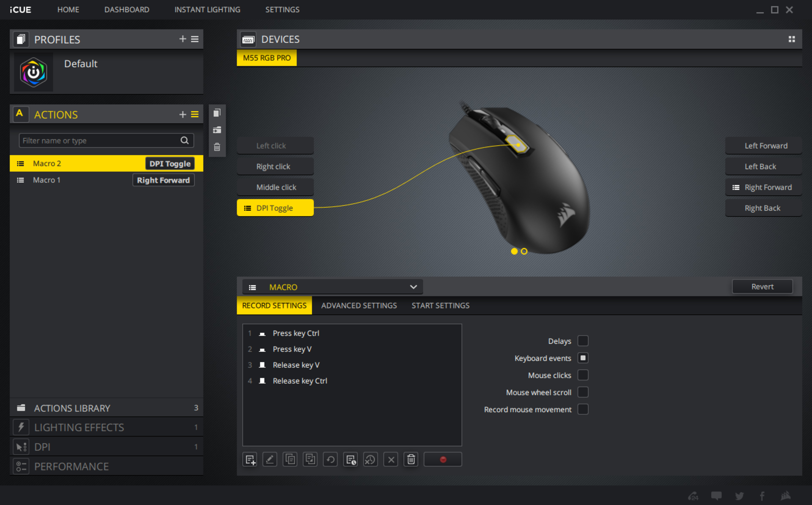The image size is (812, 505).
Task: Toggle the Keyboard events checkbox
Action: click(583, 358)
